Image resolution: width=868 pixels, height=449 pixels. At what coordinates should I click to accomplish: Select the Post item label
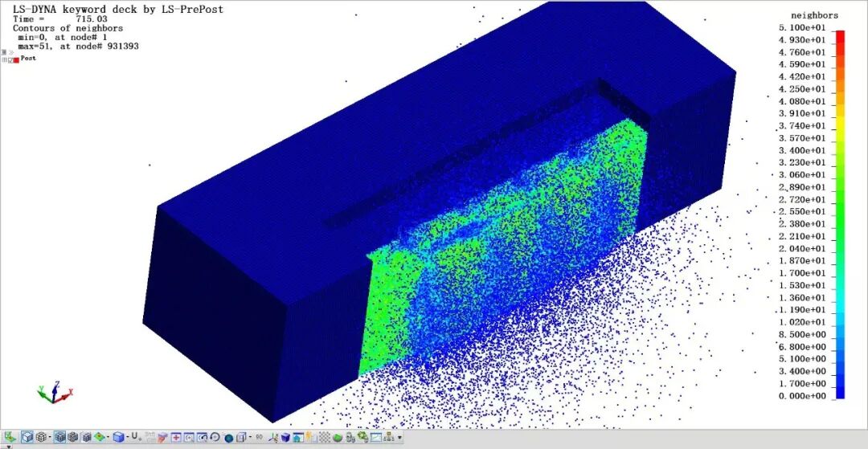coord(28,58)
